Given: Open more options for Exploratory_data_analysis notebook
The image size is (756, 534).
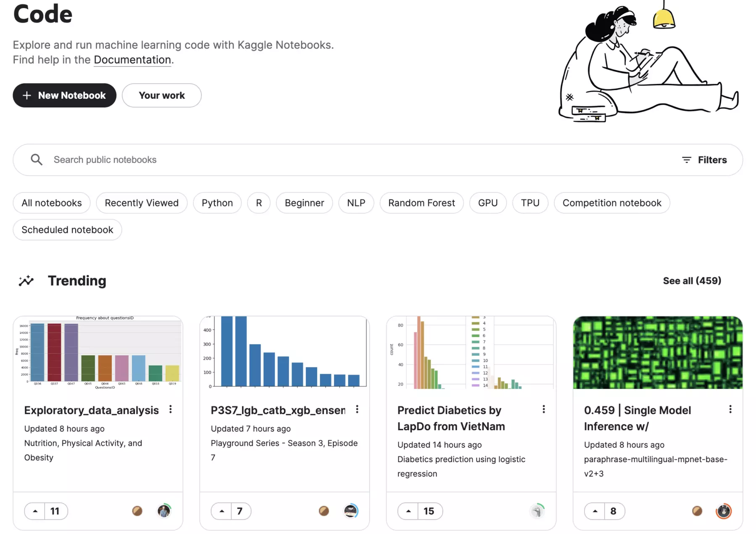Looking at the screenshot, I should click(x=171, y=410).
